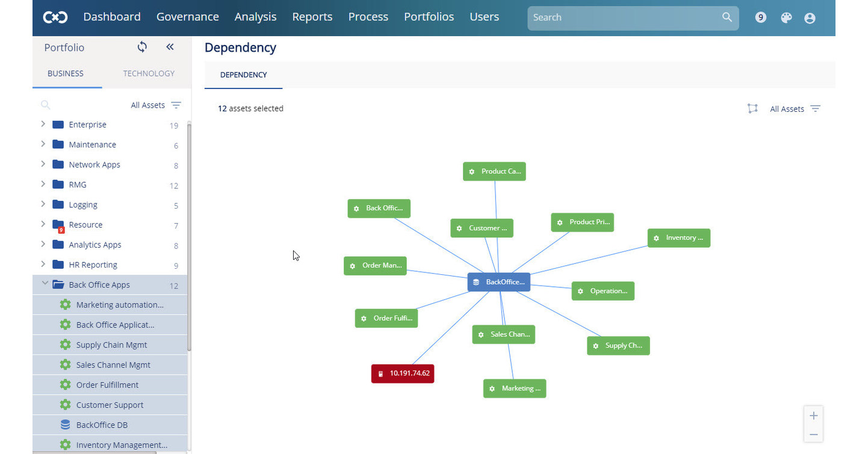Click the red 10.191.74.62 server node
Viewport: 868px width, 454px height.
pyautogui.click(x=402, y=373)
